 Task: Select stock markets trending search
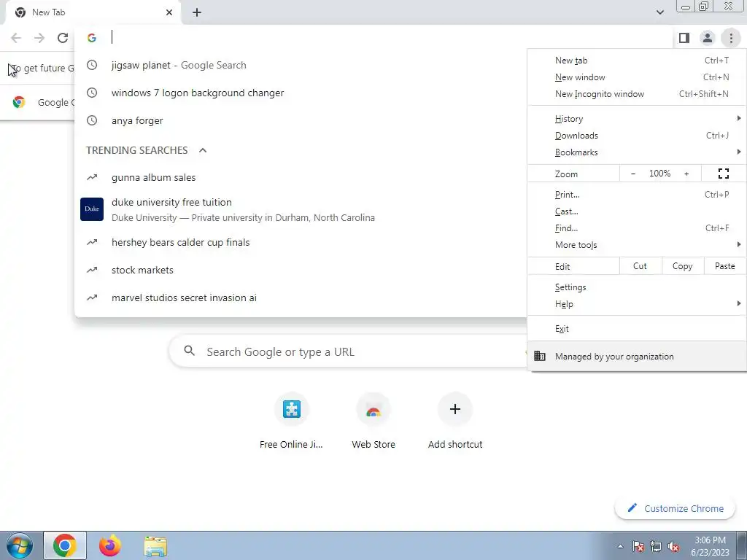click(301, 270)
